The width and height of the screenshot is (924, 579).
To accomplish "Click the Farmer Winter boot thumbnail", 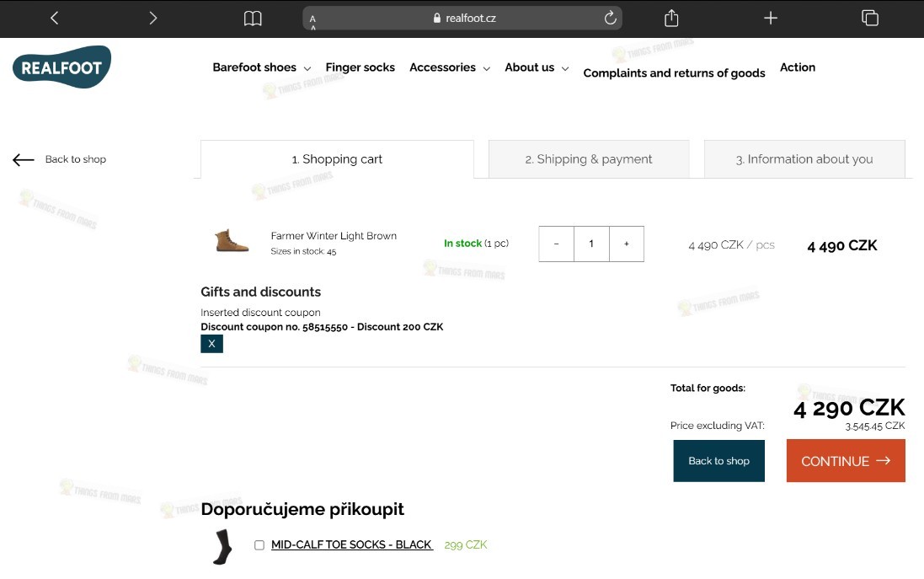I will click(x=231, y=241).
